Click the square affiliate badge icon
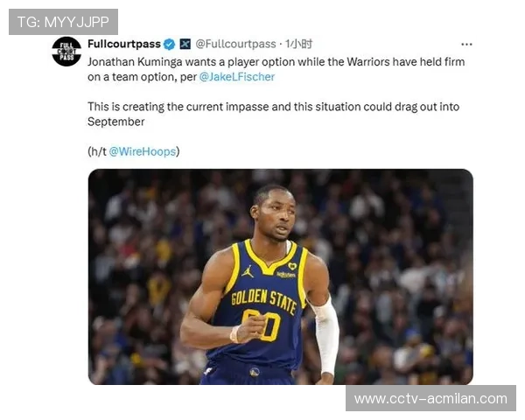The image size is (525, 420). click(x=185, y=44)
